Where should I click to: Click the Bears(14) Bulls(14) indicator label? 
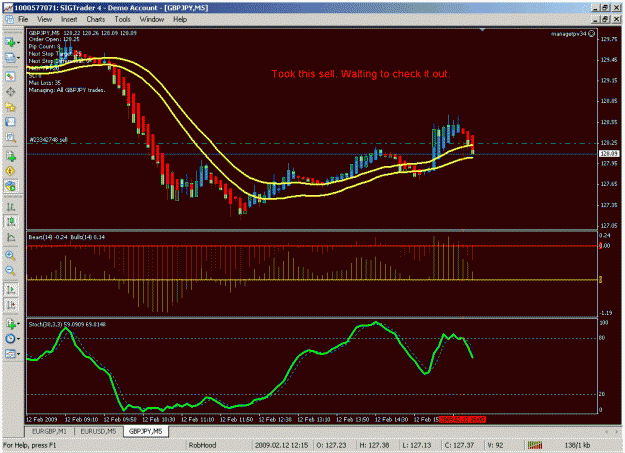(67, 237)
